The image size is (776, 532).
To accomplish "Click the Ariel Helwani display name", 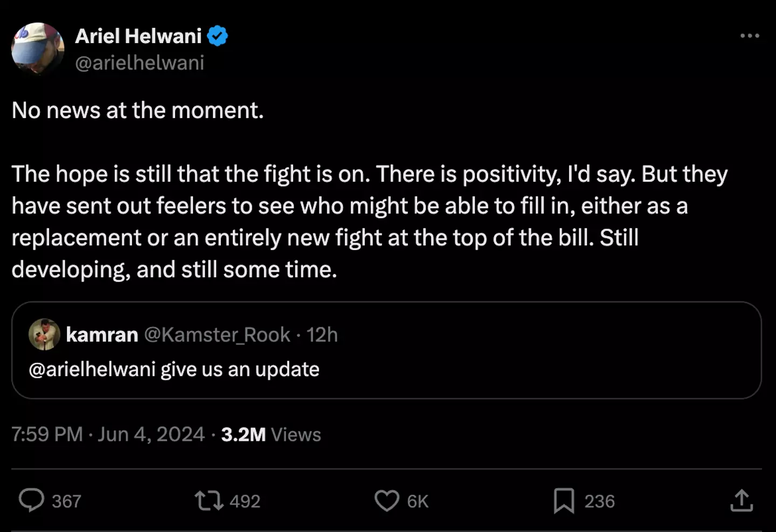I will (x=138, y=36).
